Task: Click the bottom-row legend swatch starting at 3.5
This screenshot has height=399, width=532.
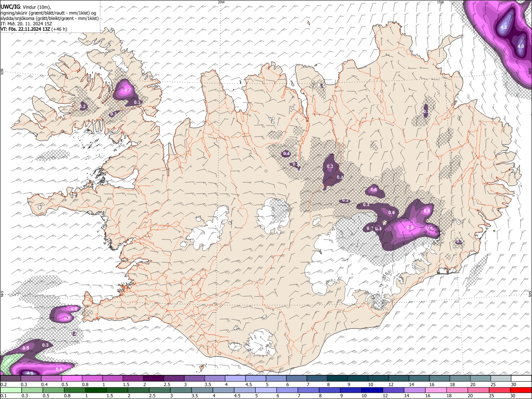Action: point(202,390)
